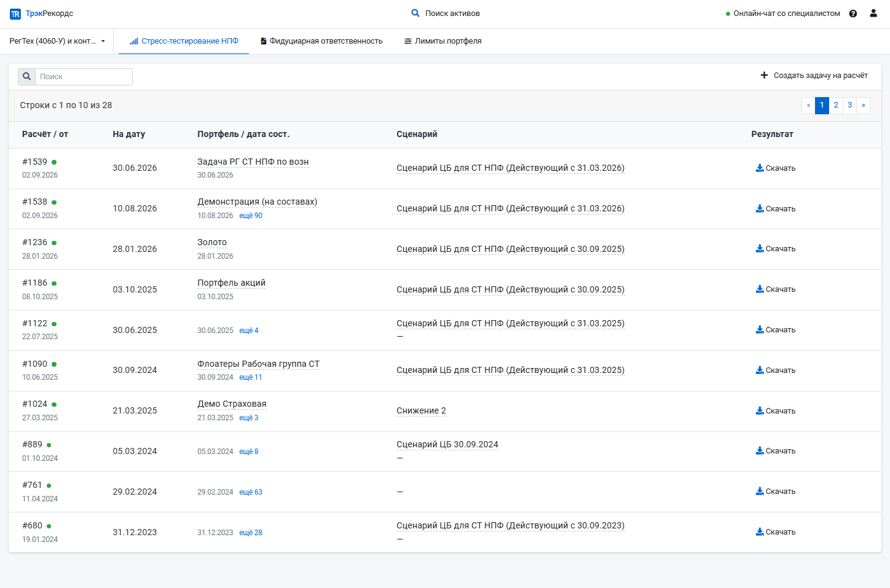Open Онлайн-чат со специалистом link
The height and width of the screenshot is (588, 890).
[782, 14]
